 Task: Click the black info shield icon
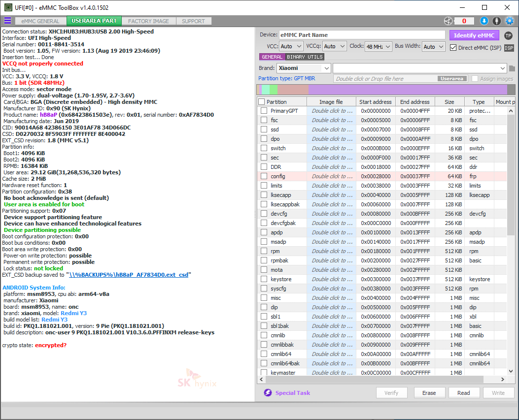tap(496, 21)
